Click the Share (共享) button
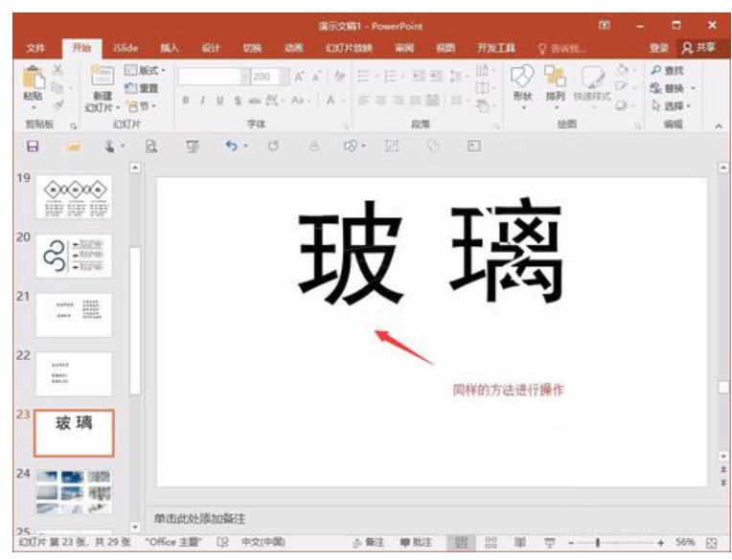 (x=698, y=47)
